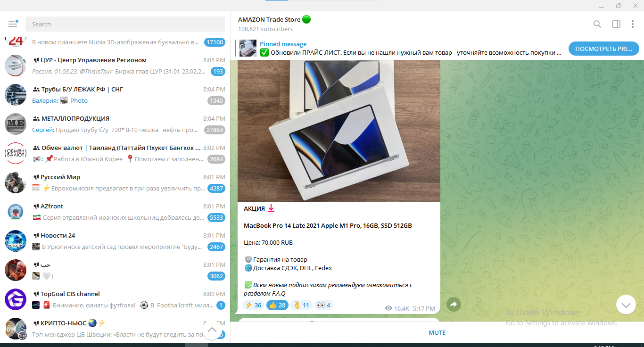Add the eyes reaction with 4 count
The width and height of the screenshot is (644, 347).
tap(323, 305)
